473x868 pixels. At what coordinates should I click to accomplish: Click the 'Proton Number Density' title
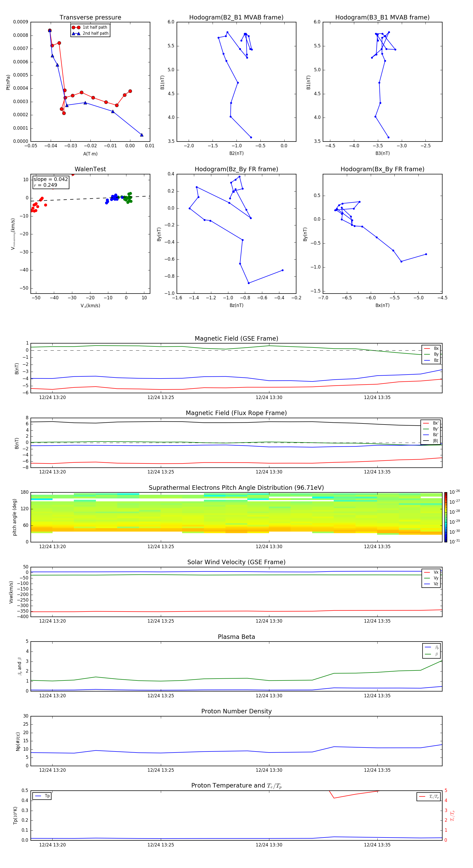pyautogui.click(x=236, y=711)
